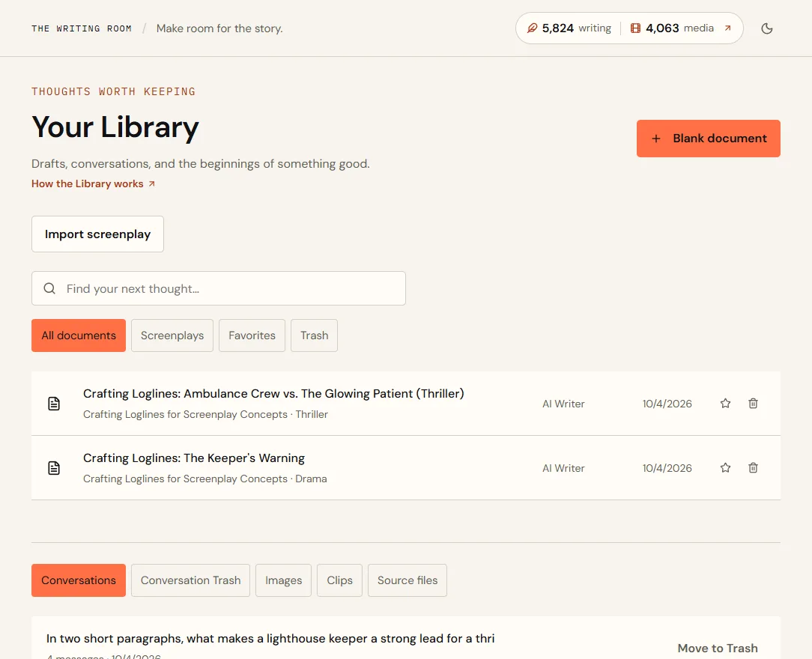Favorite the Glowing Patient document with its star

[x=726, y=404]
